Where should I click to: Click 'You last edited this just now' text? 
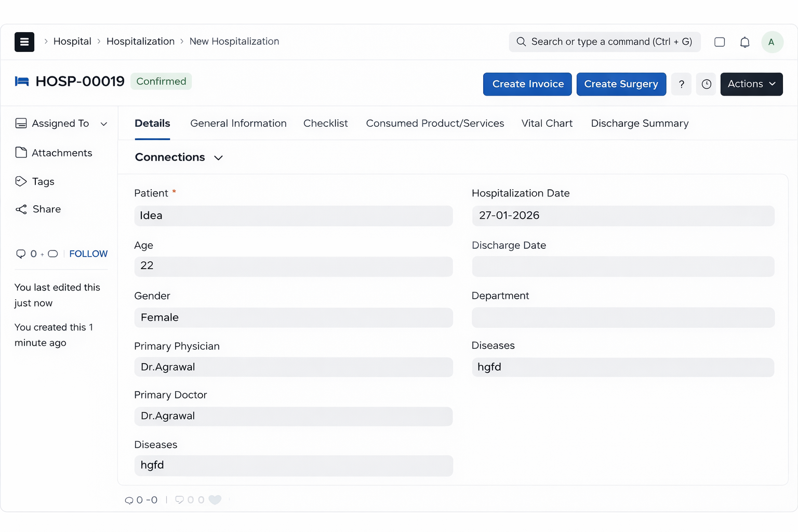coord(57,295)
